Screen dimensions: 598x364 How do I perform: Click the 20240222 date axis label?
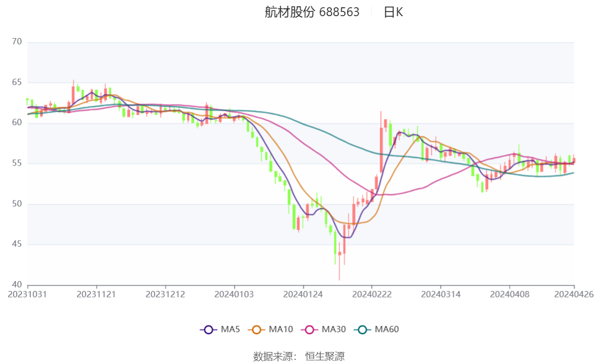pos(372,295)
